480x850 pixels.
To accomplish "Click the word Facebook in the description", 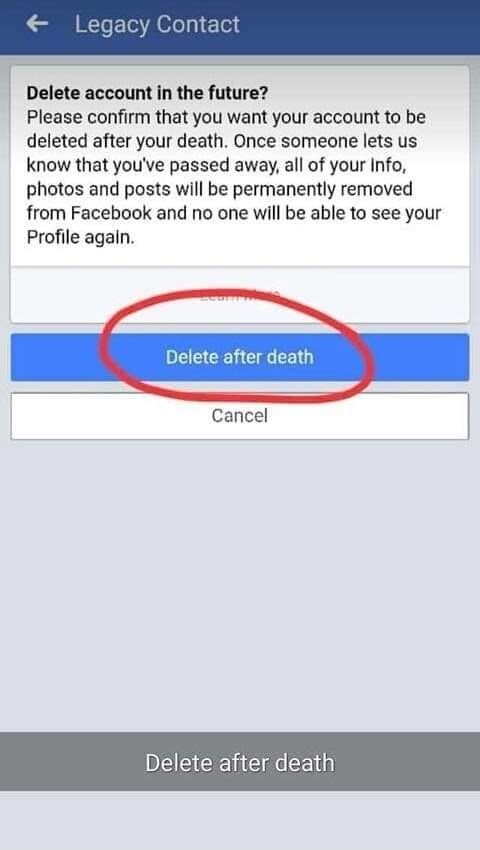I will 111,213.
